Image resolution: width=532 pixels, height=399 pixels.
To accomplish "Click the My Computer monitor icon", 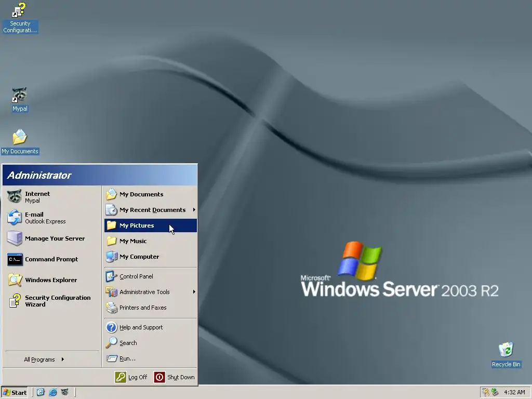I will click(x=111, y=257).
